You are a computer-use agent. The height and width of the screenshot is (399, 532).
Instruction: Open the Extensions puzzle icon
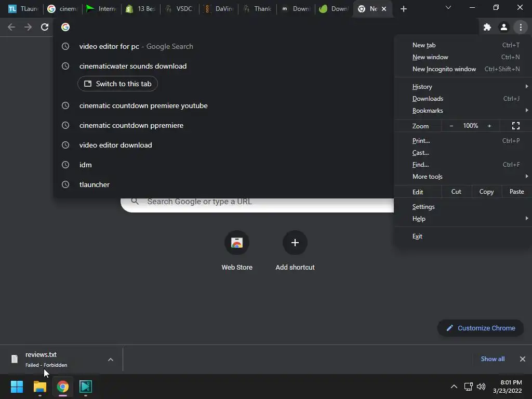pos(487,27)
